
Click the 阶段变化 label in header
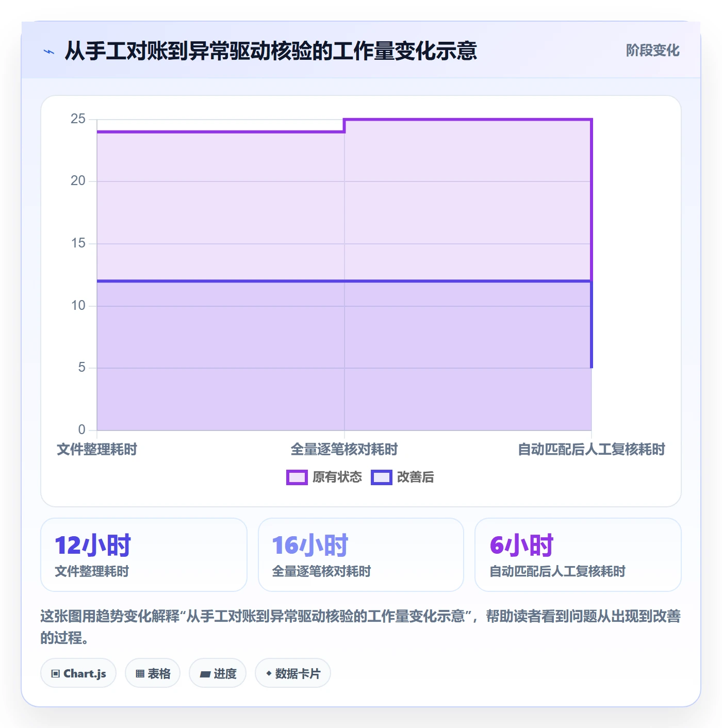pyautogui.click(x=653, y=51)
